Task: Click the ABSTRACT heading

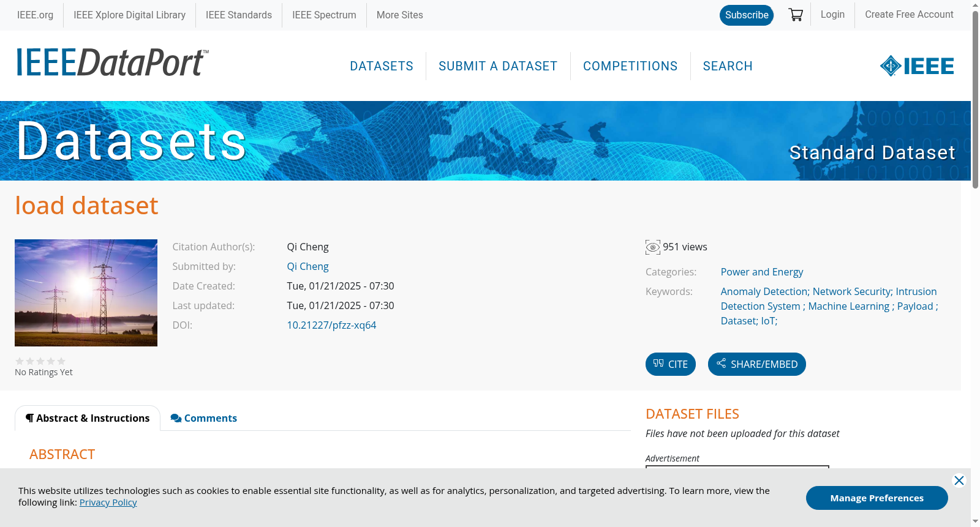Action: (62, 455)
